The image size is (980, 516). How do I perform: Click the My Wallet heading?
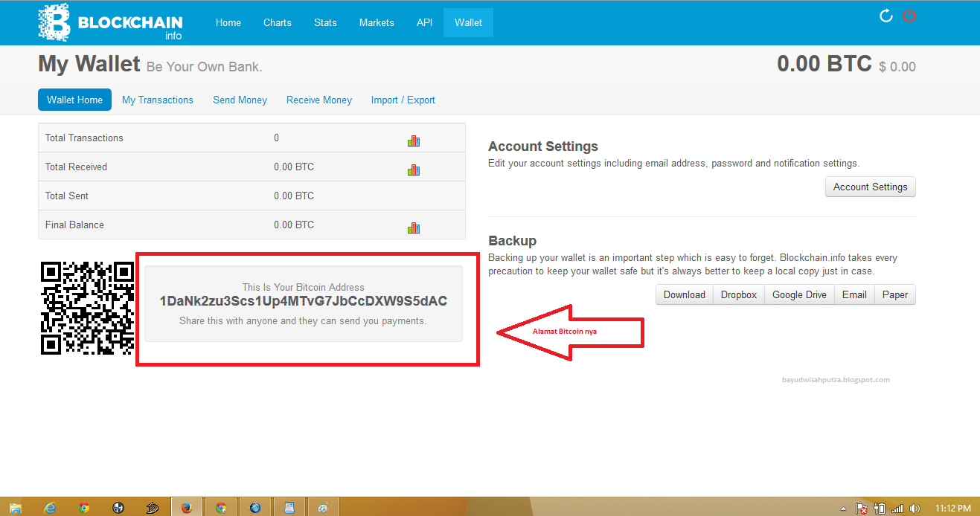point(89,64)
